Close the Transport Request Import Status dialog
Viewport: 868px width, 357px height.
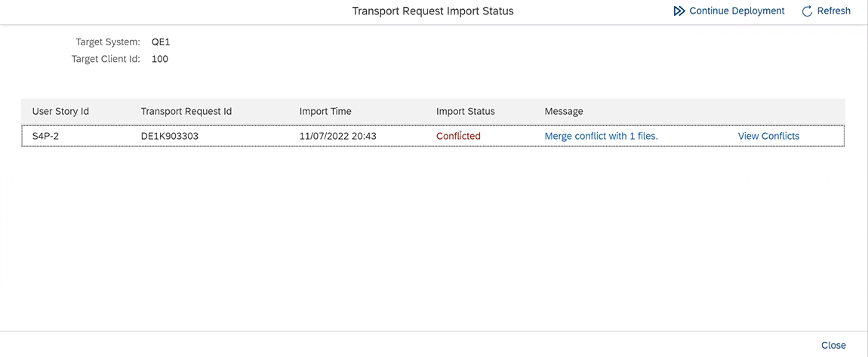tap(833, 345)
